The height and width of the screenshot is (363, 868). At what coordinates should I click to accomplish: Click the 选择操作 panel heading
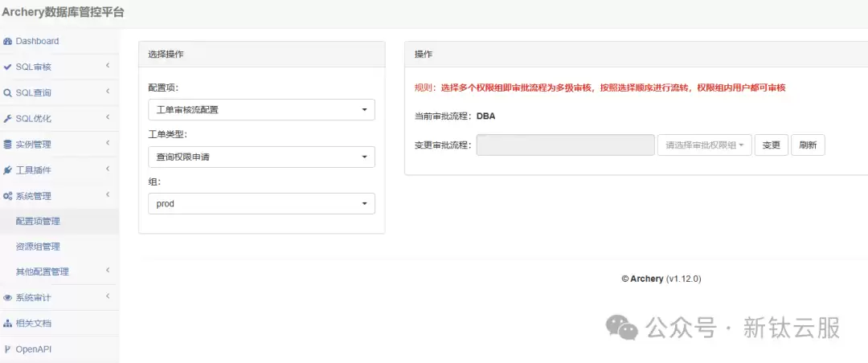pyautogui.click(x=166, y=55)
